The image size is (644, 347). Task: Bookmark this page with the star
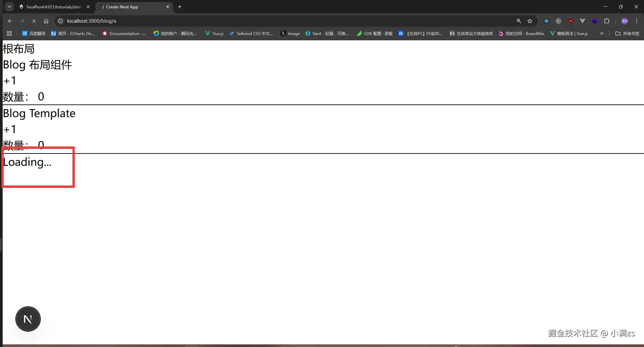click(x=530, y=21)
